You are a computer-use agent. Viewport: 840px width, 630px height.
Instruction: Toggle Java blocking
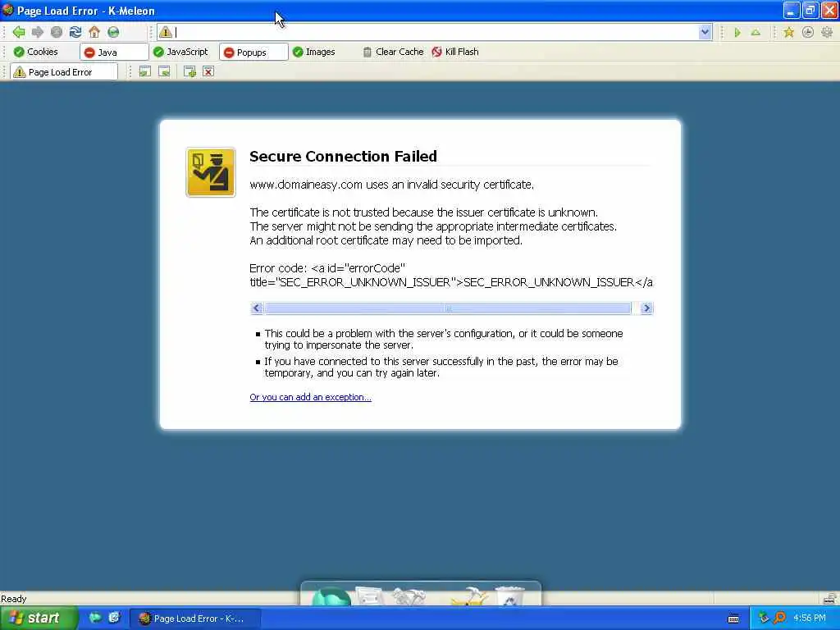click(113, 52)
